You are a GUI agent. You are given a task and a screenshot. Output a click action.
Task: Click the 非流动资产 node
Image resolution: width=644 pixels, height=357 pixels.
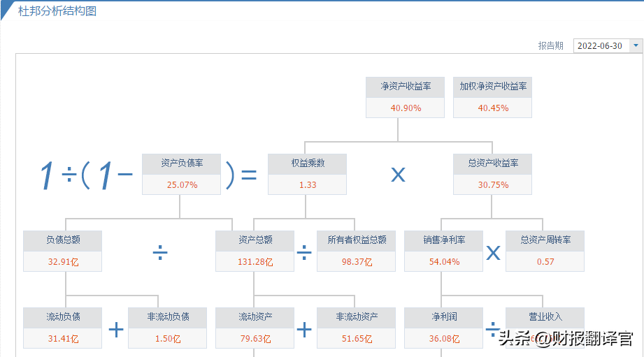point(357,328)
